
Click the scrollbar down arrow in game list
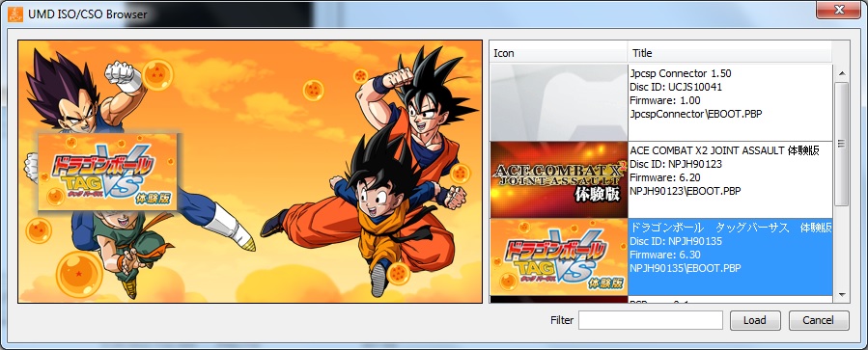(841, 295)
